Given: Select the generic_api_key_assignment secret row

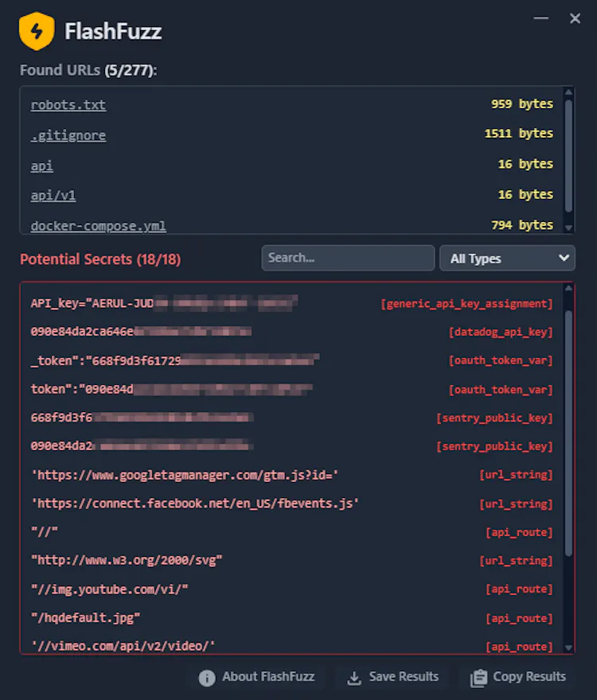Looking at the screenshot, I should (x=292, y=304).
